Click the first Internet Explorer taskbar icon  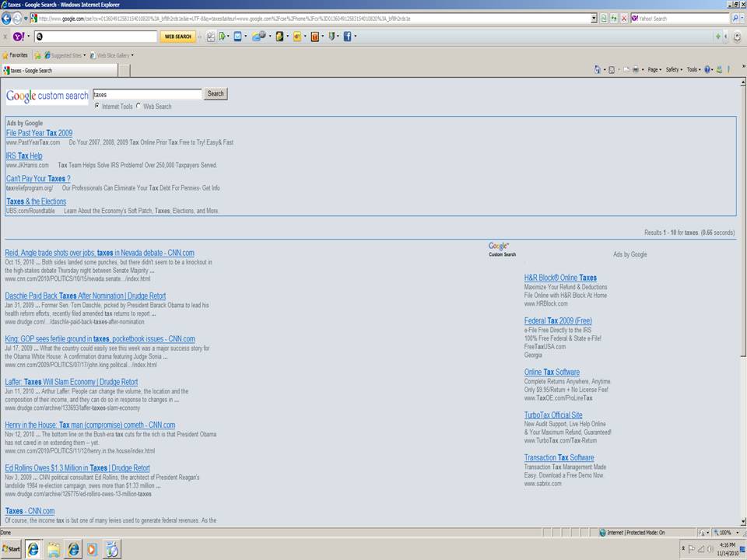[x=33, y=549]
